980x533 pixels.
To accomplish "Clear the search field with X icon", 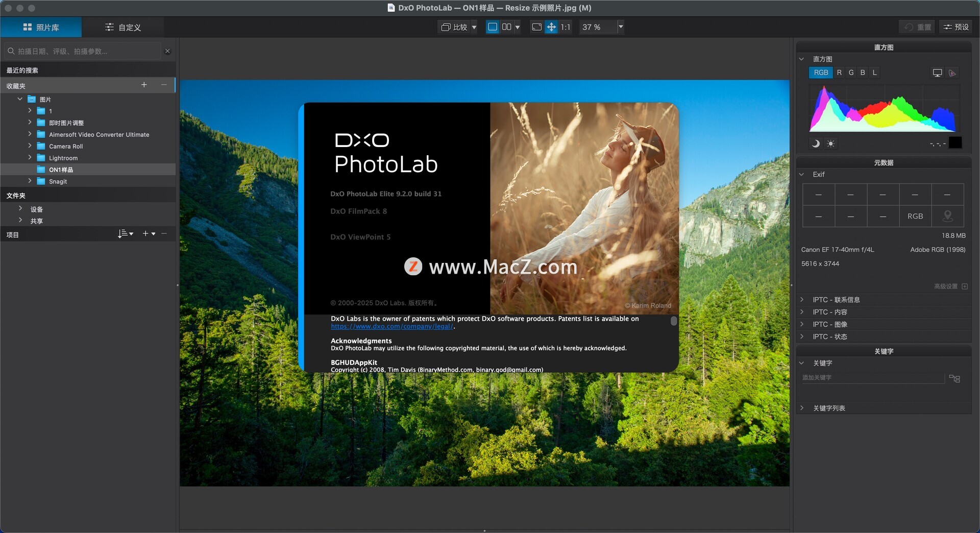I will [x=167, y=51].
